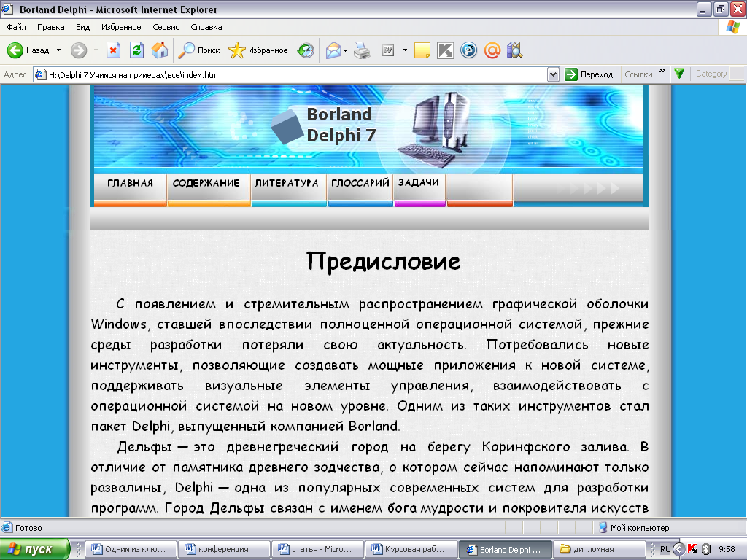Click the Мой компьютер zone indicator
This screenshot has height=560, width=747.
coord(634,528)
